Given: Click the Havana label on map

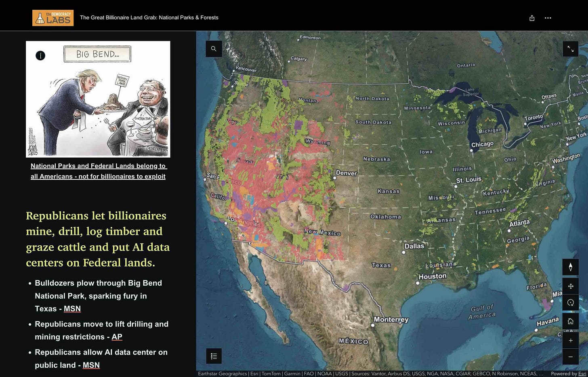Looking at the screenshot, I should pos(548,322).
